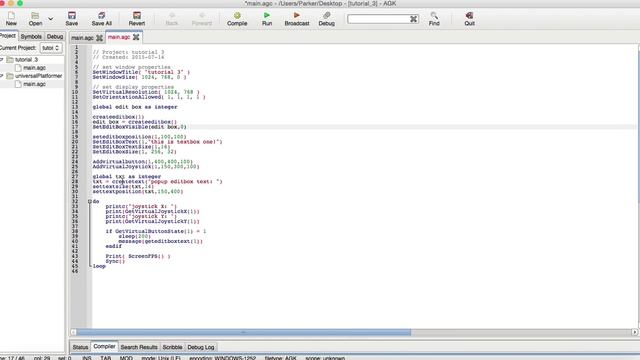This screenshot has height=360, width=640.
Task: Select the tutorial_3 folder in tree
Action: coord(27,60)
